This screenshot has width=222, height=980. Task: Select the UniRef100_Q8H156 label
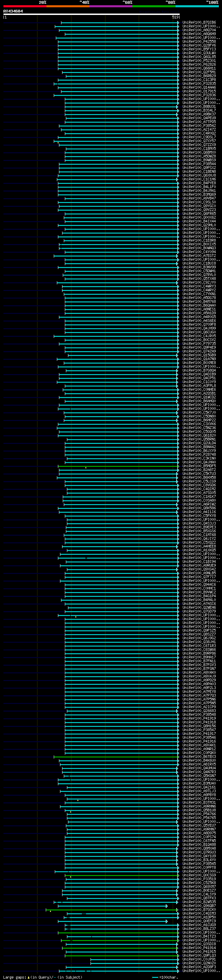199,726
